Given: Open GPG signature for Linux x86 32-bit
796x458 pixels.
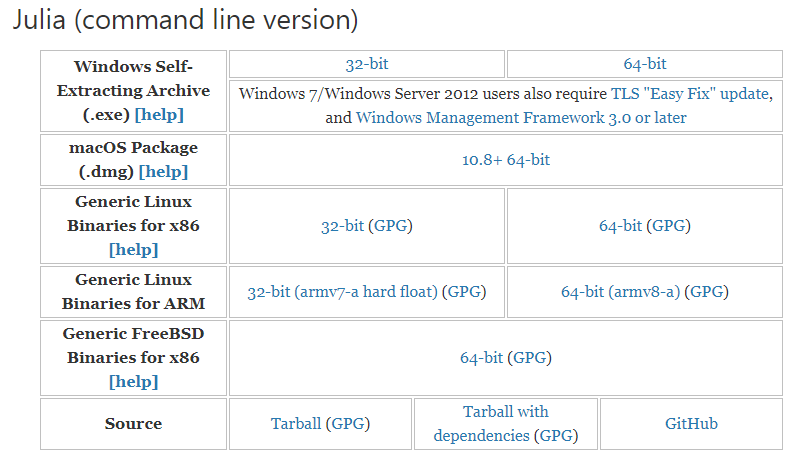Looking at the screenshot, I should click(390, 226).
